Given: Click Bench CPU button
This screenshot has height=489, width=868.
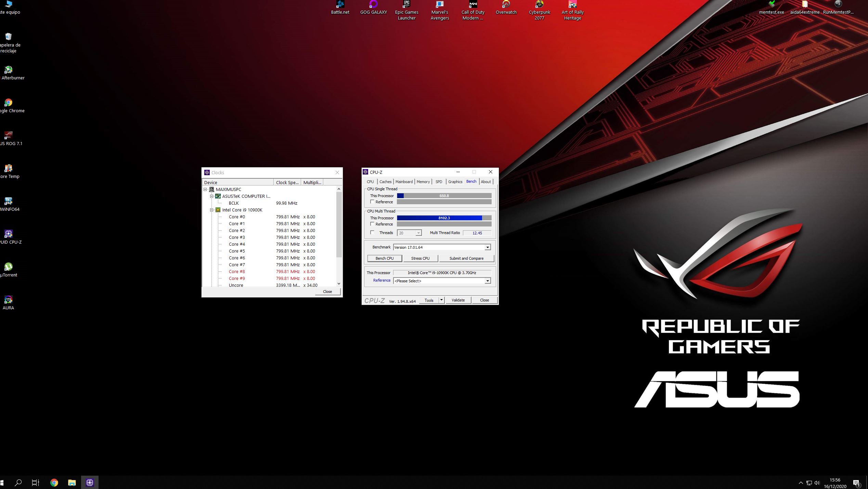Looking at the screenshot, I should (385, 258).
